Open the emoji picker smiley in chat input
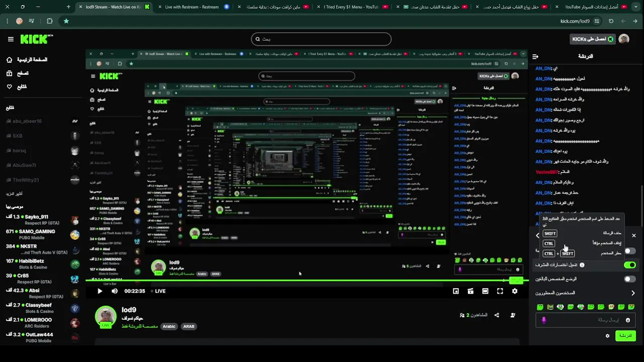The width and height of the screenshot is (644, 362). pos(627,320)
